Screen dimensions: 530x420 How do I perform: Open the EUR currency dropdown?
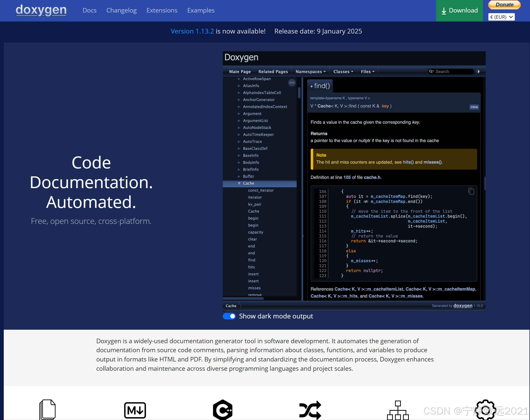tap(501, 17)
